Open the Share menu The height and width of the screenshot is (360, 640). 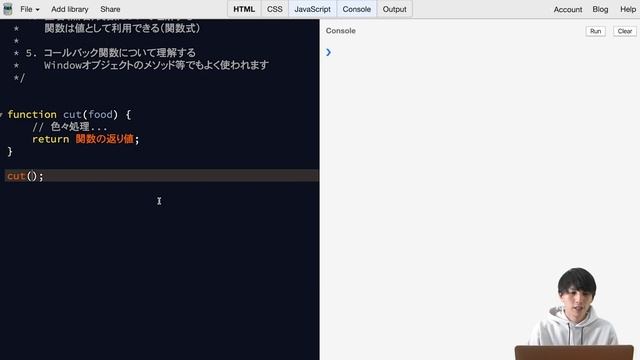click(x=110, y=9)
